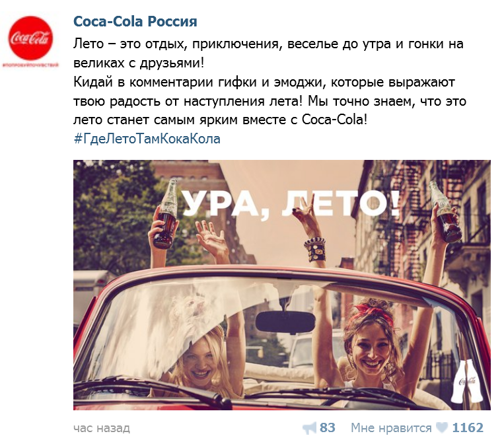Open the УРА, ЛЕТО! photo attachment
Screen dimensions: 504x444
pyautogui.click(x=282, y=285)
